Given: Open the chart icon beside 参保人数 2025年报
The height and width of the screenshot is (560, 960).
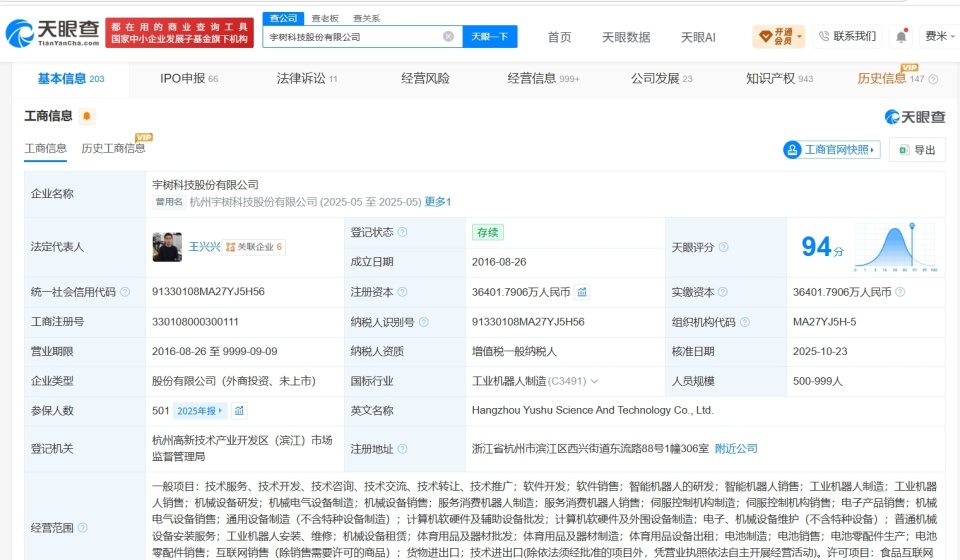Looking at the screenshot, I should [239, 411].
